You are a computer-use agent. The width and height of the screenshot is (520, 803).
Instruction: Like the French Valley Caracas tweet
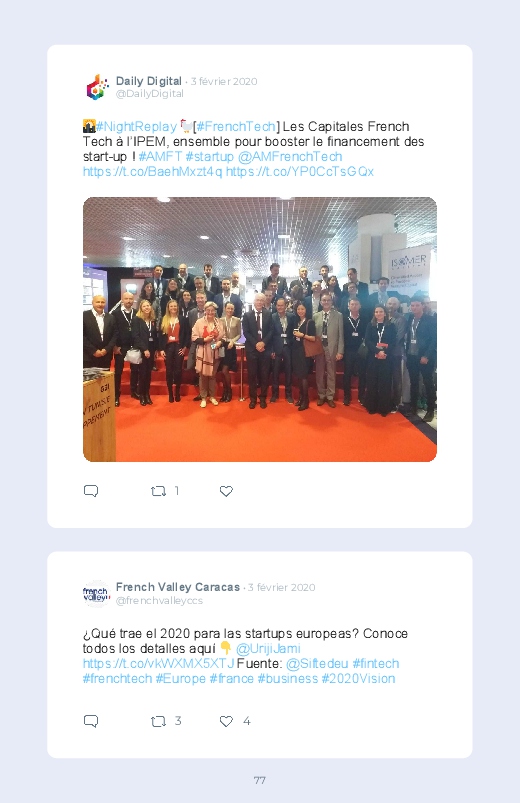(226, 721)
